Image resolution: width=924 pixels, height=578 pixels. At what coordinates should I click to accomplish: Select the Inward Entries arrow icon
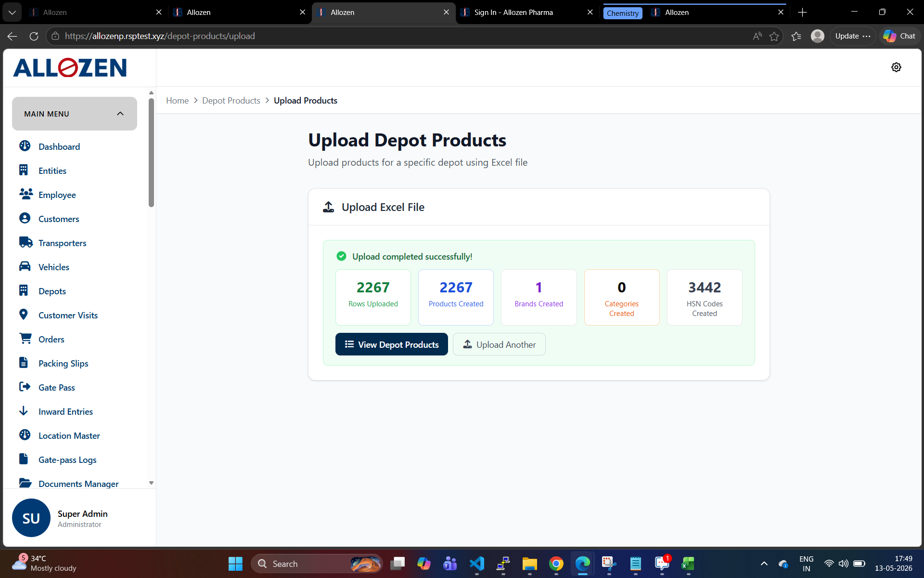tap(23, 411)
